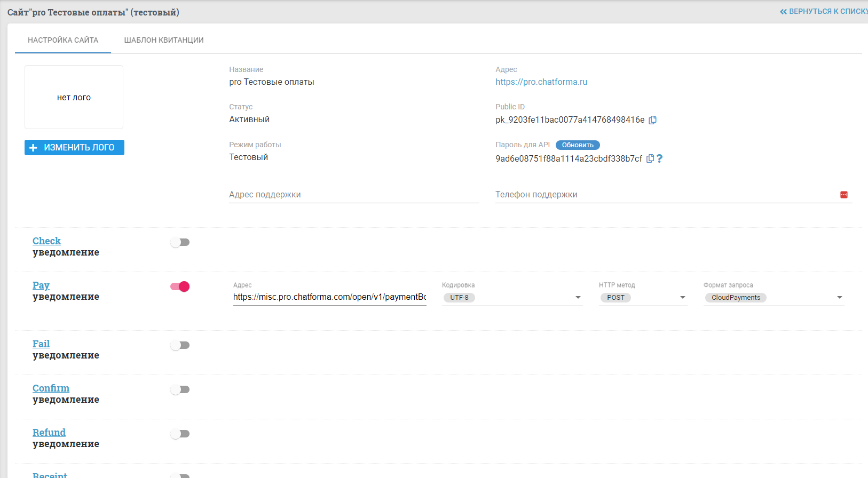This screenshot has width=868, height=478.
Task: Open the Refund notification link
Action: pyautogui.click(x=49, y=433)
